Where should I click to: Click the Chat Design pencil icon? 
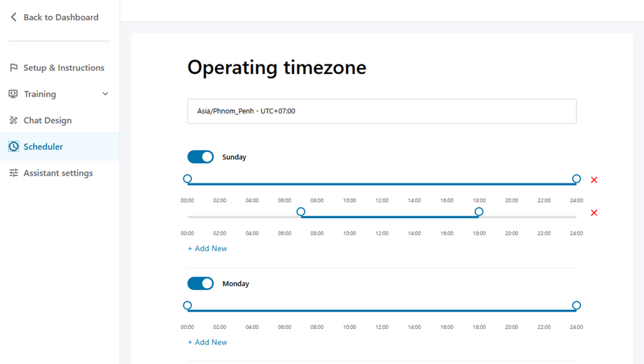tap(13, 120)
